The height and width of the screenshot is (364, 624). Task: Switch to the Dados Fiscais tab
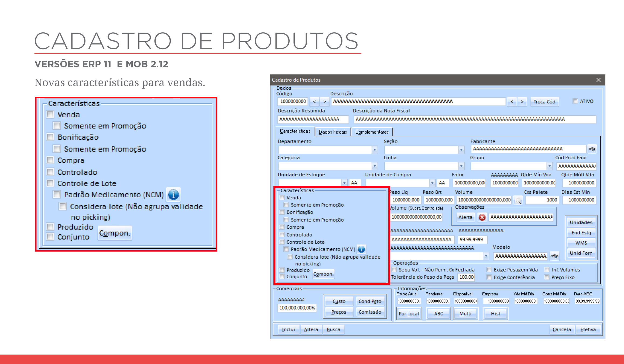[x=332, y=132]
